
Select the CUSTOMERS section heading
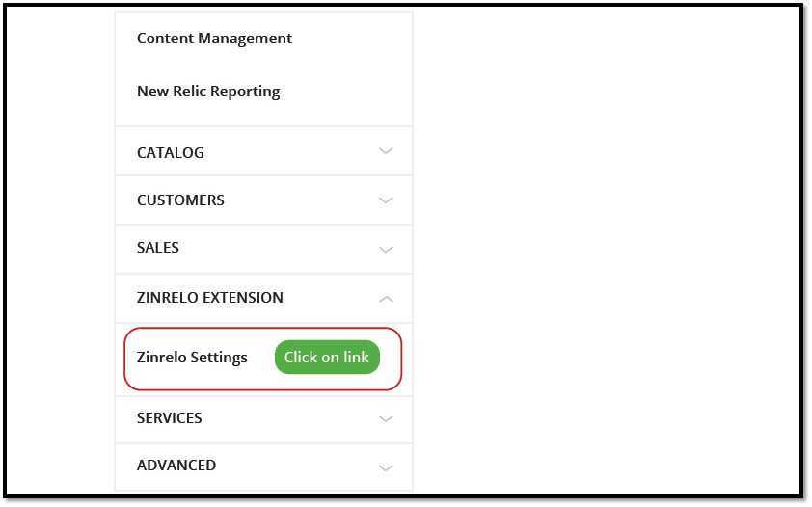click(x=180, y=200)
